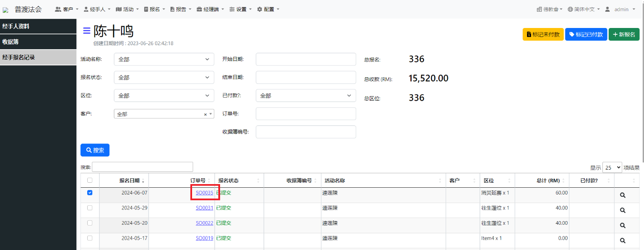Expand the 客户 filter select box
This screenshot has height=250, width=644.
(164, 114)
